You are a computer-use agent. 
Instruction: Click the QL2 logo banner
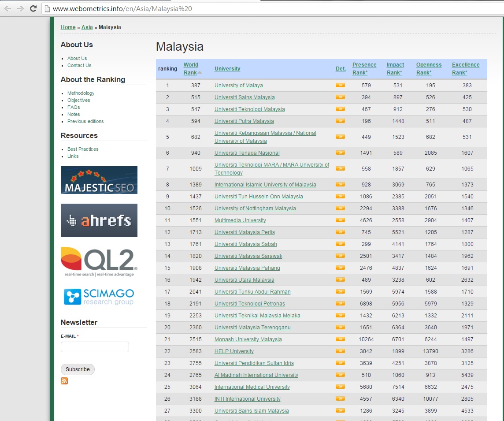pos(99,261)
